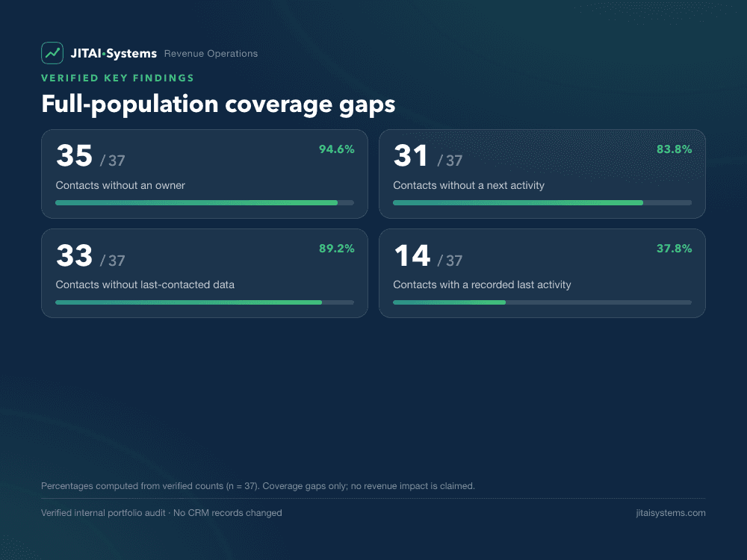The width and height of the screenshot is (747, 560).
Task: Click the progress bar for last-contacted data card
Action: coord(205,302)
